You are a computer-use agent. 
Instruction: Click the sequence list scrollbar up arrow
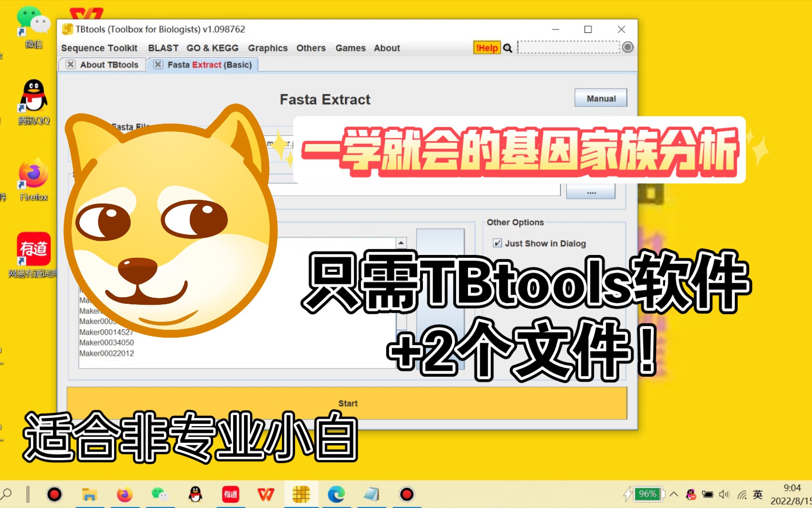[400, 242]
